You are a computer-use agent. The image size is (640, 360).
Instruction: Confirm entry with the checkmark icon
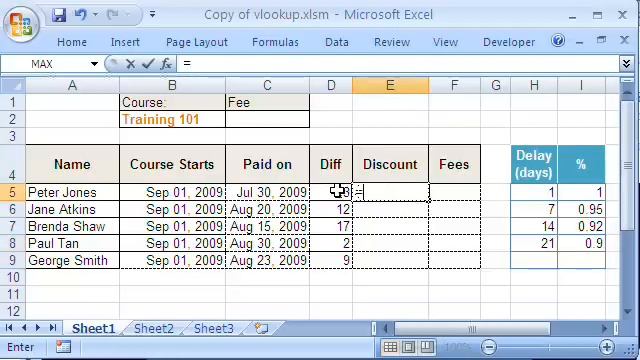coord(148,64)
